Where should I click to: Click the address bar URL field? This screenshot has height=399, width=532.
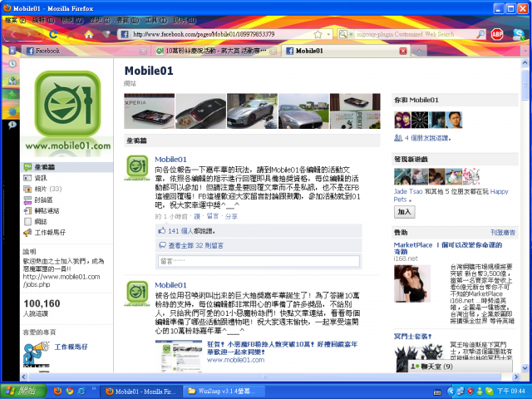coord(220,34)
